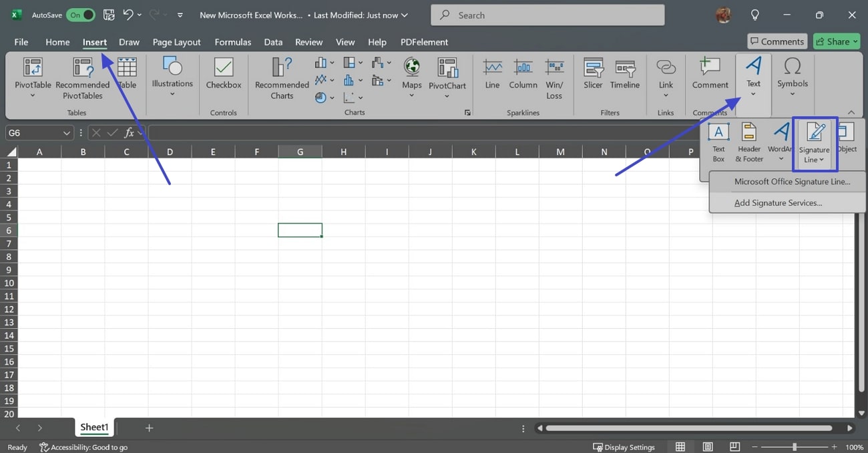Switch to the Formulas tab
868x453 pixels.
pos(232,41)
